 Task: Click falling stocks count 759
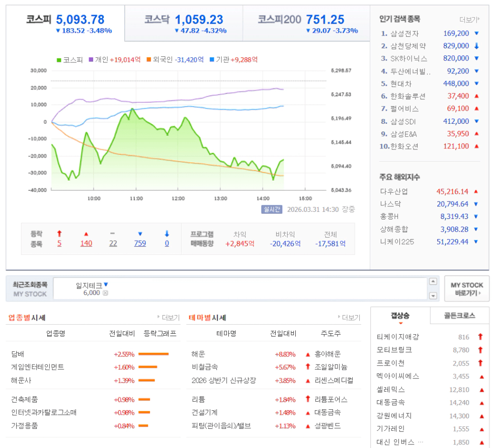[x=140, y=244]
